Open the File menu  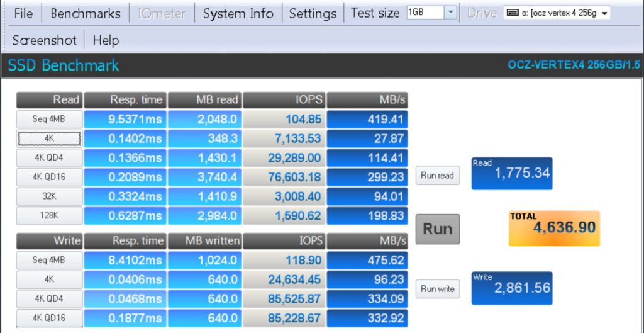[23, 14]
